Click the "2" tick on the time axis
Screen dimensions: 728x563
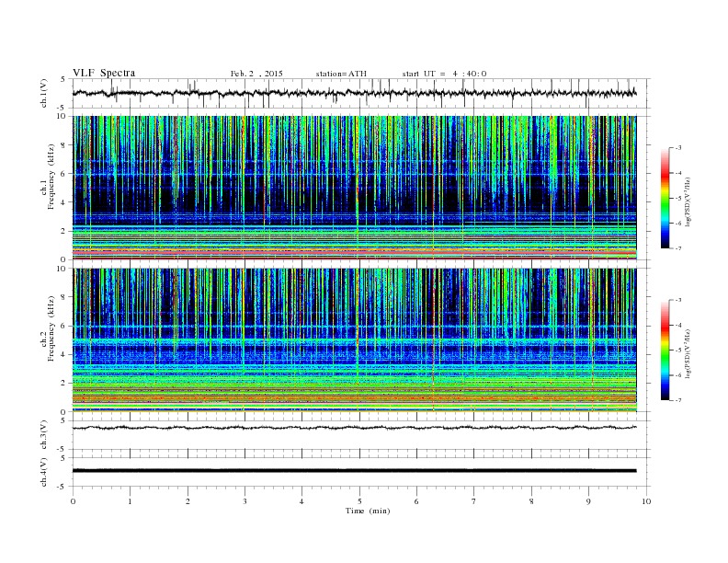point(188,501)
